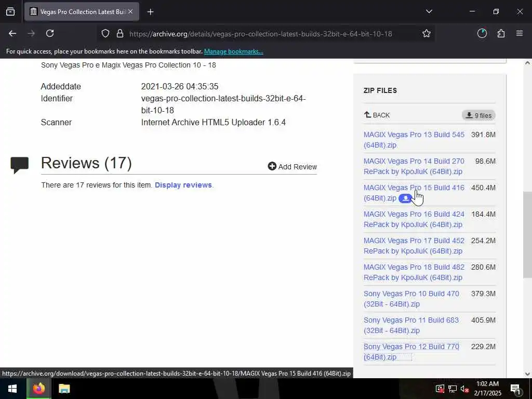Select the Vegas Pro Collection browser tab
Image resolution: width=532 pixels, height=399 pixels.
pos(82,11)
